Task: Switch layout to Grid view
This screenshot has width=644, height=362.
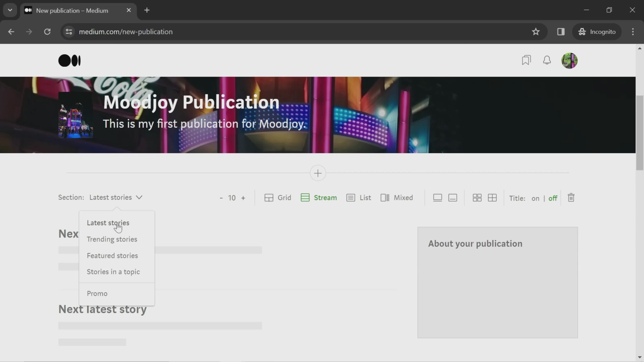Action: 278,198
